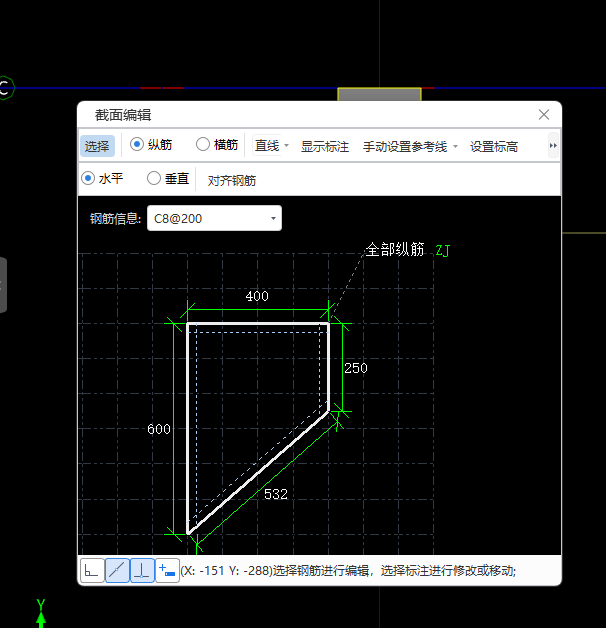
Task: Select the 横筋 radio button
Action: click(203, 144)
